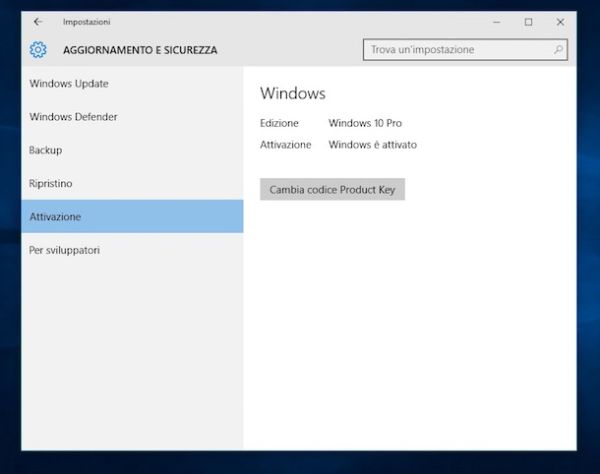600x474 pixels.
Task: Go back with the arrow icon
Action: tap(38, 22)
